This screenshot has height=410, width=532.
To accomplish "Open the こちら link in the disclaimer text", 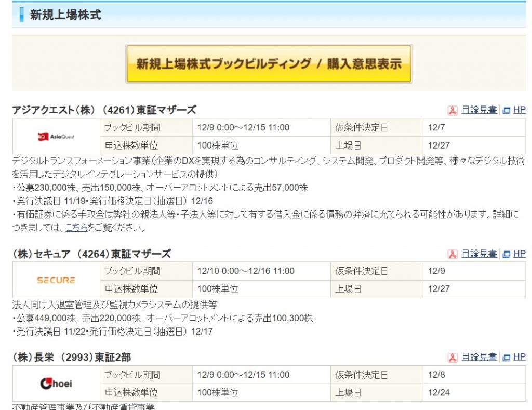I will (x=76, y=227).
